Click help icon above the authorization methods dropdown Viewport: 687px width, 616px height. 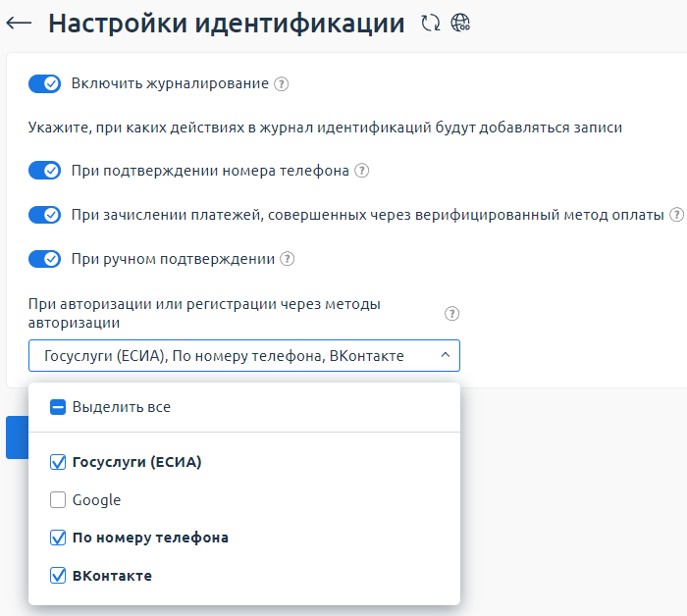pos(451,314)
